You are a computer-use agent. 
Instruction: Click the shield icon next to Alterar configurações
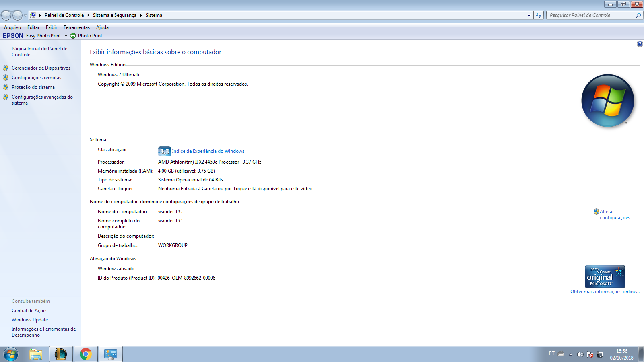point(597,212)
